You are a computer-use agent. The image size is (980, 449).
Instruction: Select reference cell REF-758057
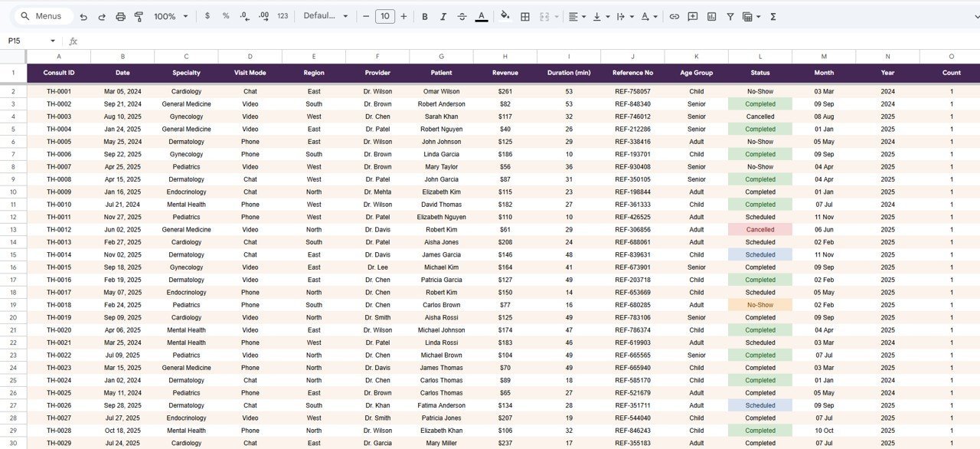tap(633, 91)
